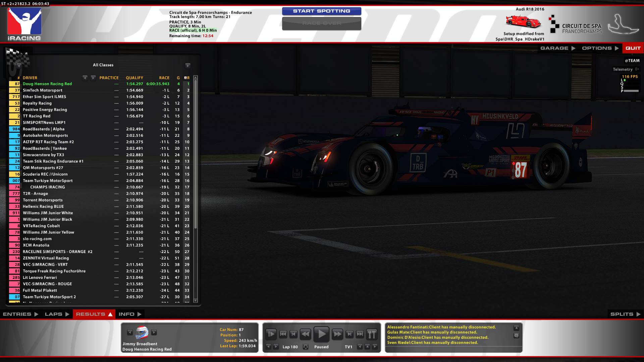Collapse the RESULTS tab

click(x=94, y=314)
